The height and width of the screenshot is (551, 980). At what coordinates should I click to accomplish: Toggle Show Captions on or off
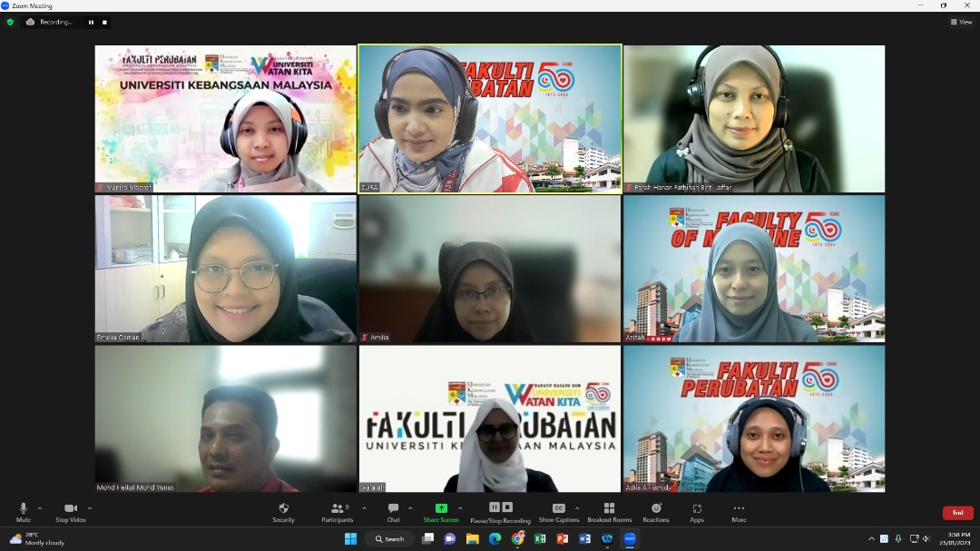(558, 510)
